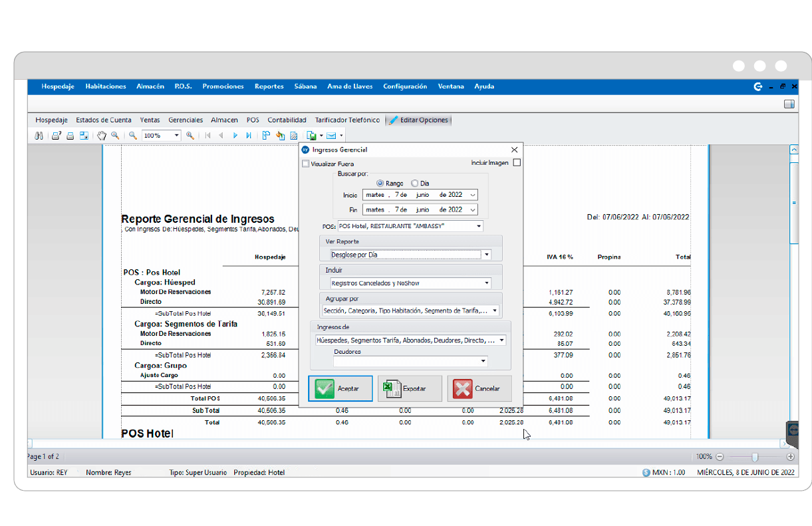Check the Visualizar Fuera option
The image size is (812, 526).
(x=306, y=164)
